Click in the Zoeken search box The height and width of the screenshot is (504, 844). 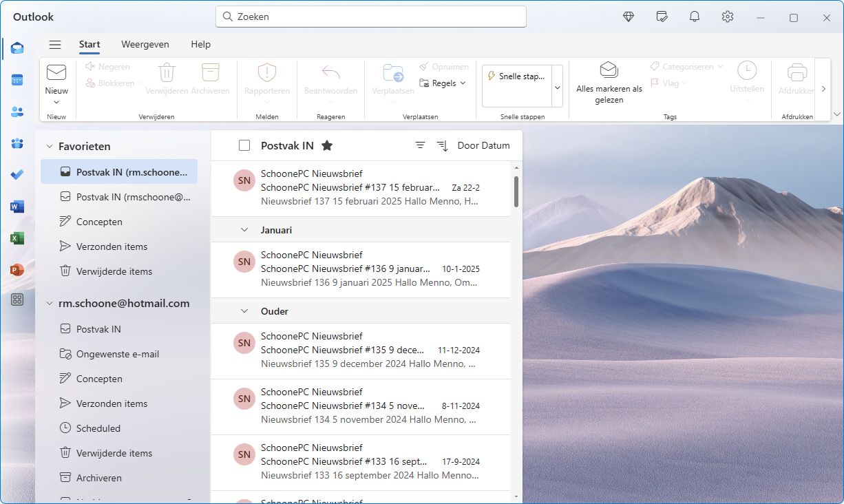pos(371,17)
